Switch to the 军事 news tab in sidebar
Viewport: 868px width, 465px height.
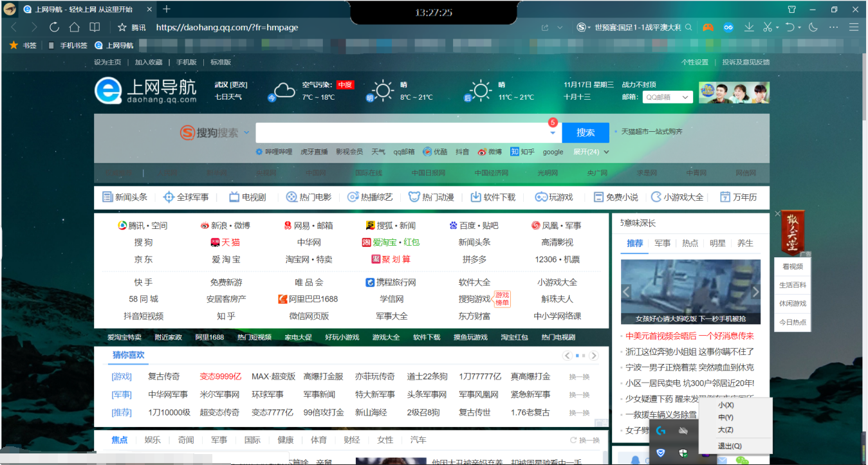[663, 243]
